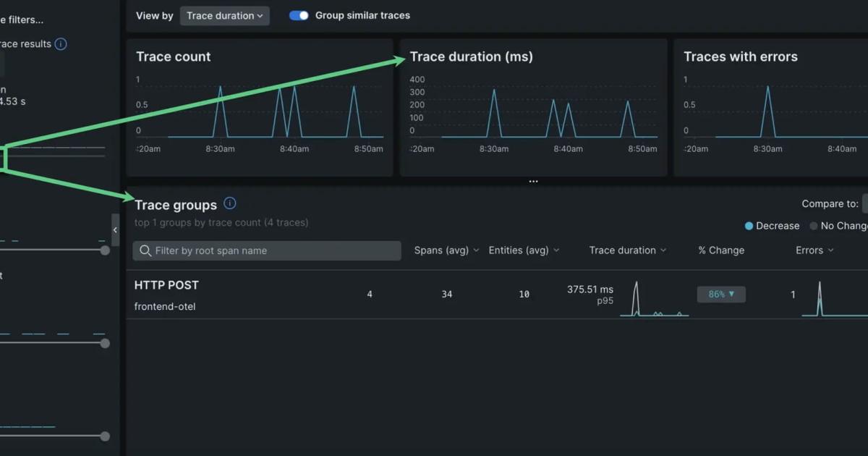The width and height of the screenshot is (868, 456).
Task: Click top 1 groups by trace count text
Action: [221, 222]
